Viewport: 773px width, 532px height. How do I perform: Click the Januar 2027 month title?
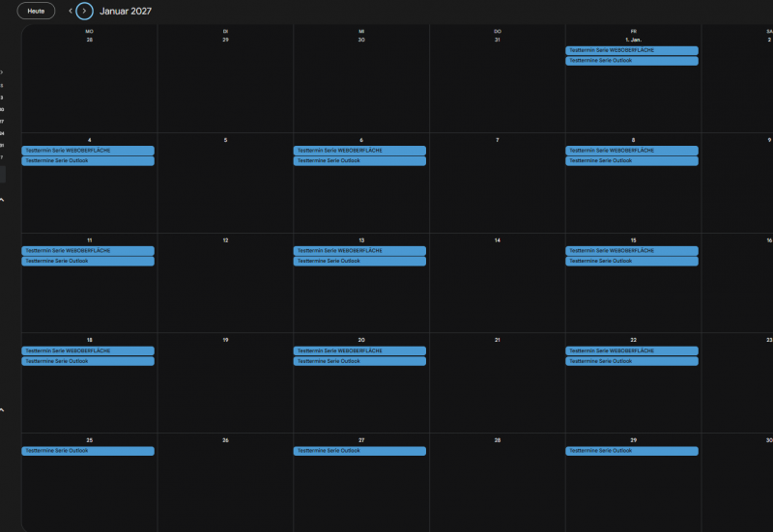click(x=126, y=11)
